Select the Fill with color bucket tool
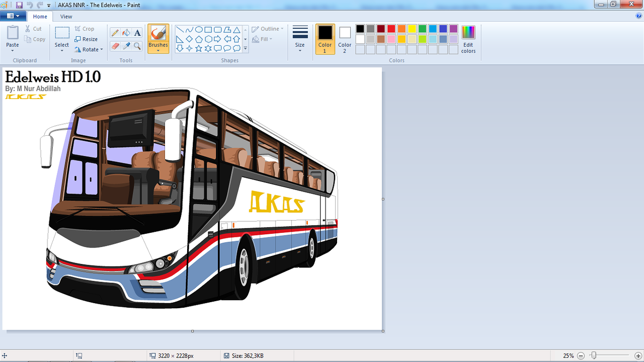Viewport: 644px width, 362px height. pos(126,33)
